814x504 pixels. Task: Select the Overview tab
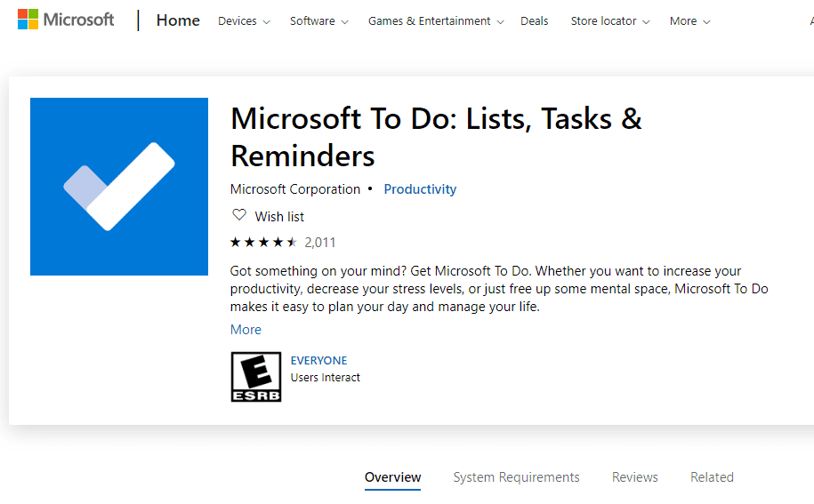point(393,477)
